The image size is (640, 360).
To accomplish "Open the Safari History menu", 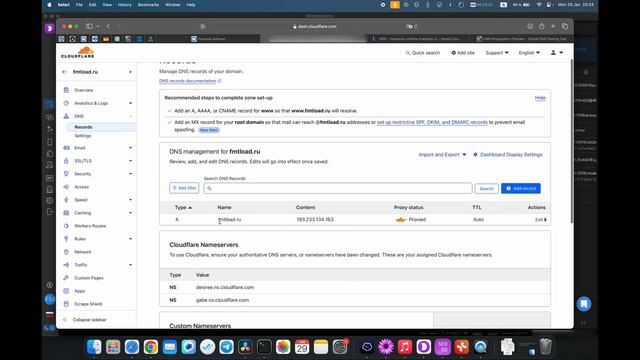I will click(124, 5).
